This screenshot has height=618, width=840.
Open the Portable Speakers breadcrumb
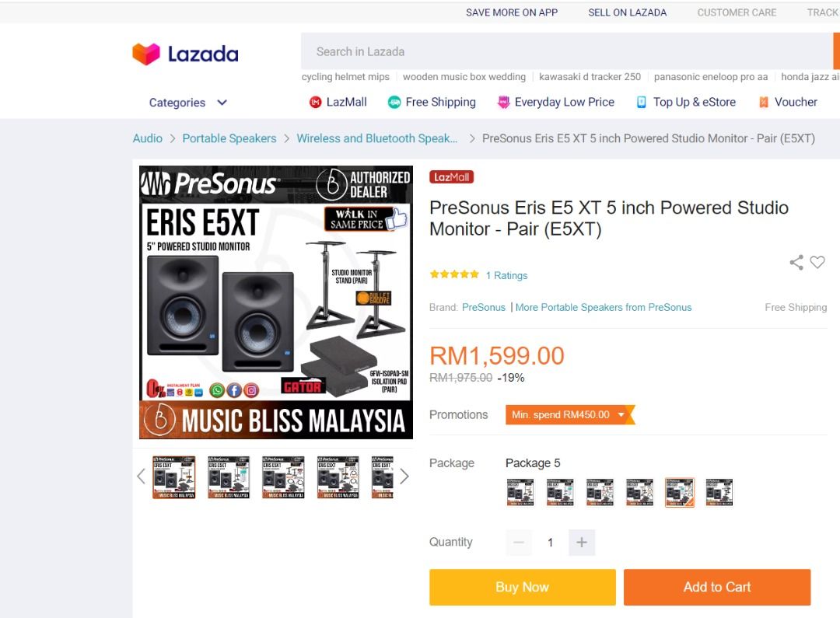229,138
